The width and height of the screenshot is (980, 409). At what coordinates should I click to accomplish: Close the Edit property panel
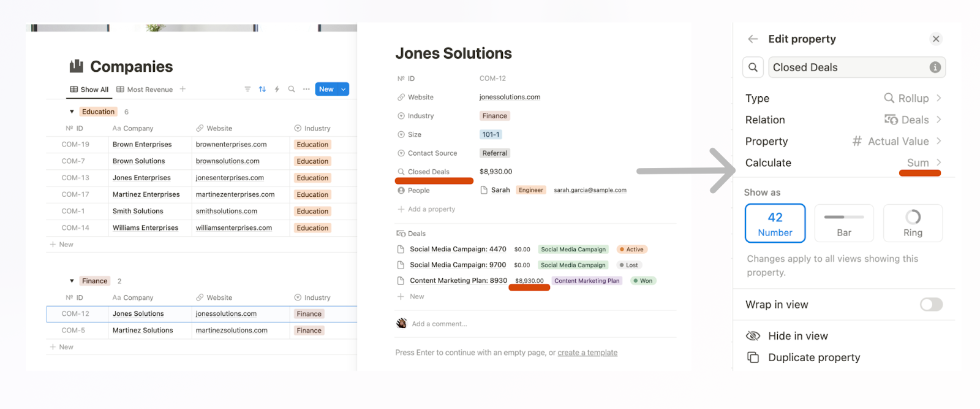click(936, 39)
